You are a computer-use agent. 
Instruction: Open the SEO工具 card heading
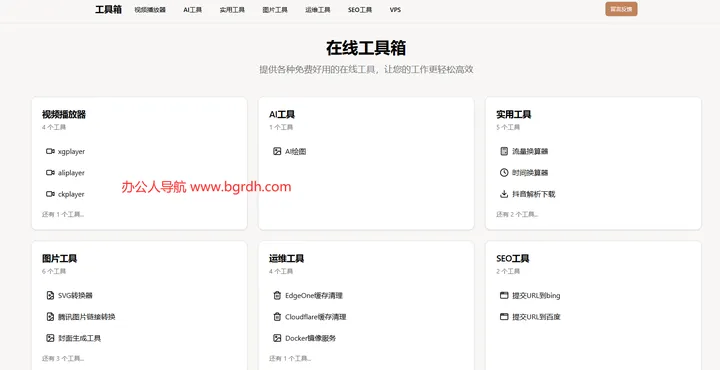click(512, 258)
